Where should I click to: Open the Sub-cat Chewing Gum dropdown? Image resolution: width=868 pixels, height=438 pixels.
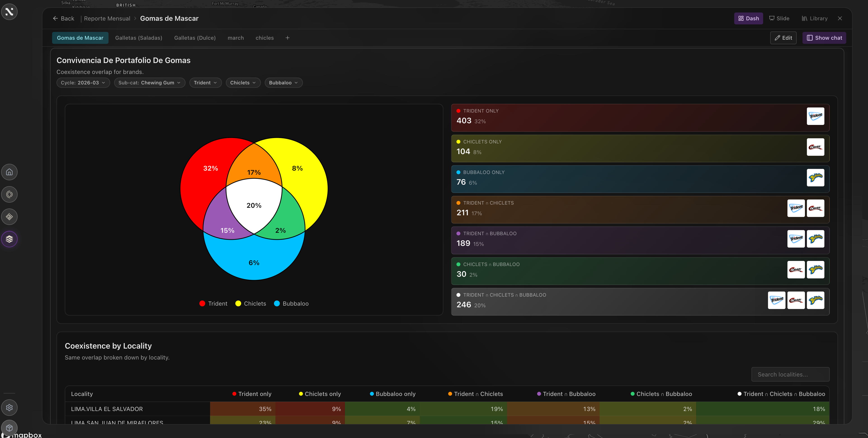[150, 83]
